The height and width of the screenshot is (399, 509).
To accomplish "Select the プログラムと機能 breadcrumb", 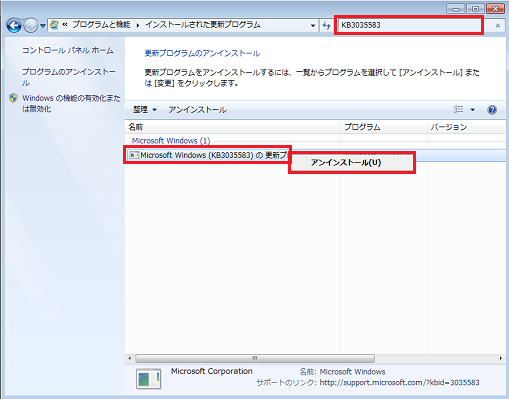I will click(101, 25).
